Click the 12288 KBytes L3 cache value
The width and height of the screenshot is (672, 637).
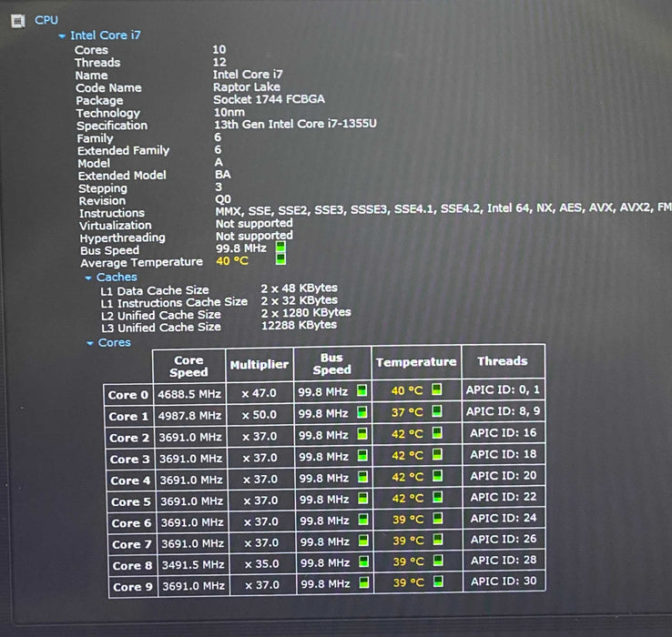(x=300, y=325)
